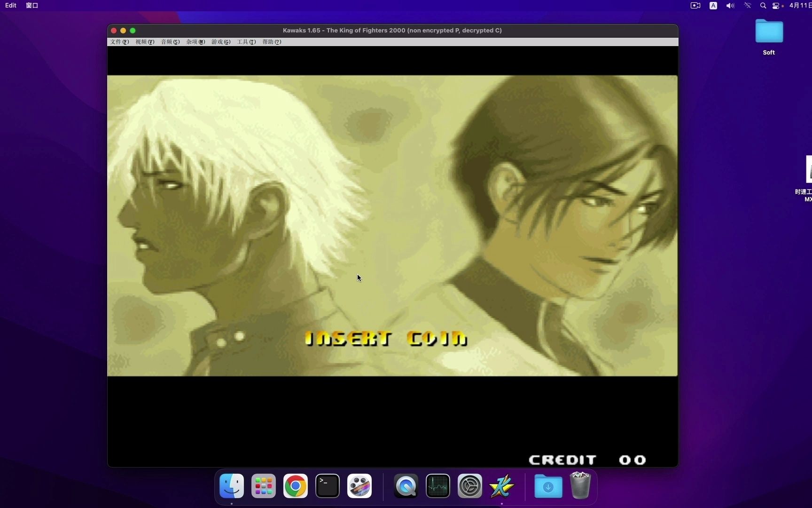812x508 pixels.
Task: Close the Kawaks window
Action: click(114, 31)
